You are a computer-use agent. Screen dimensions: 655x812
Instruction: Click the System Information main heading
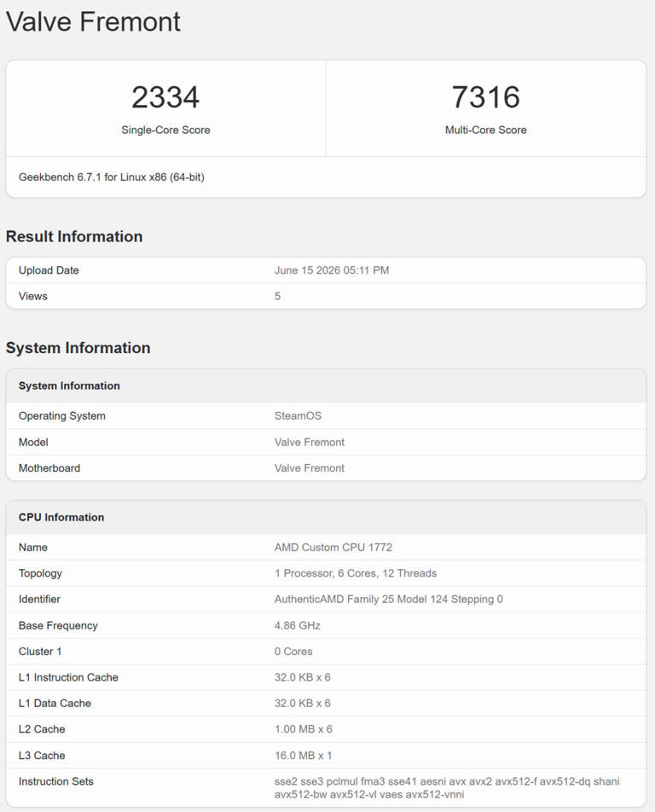pyautogui.click(x=78, y=348)
